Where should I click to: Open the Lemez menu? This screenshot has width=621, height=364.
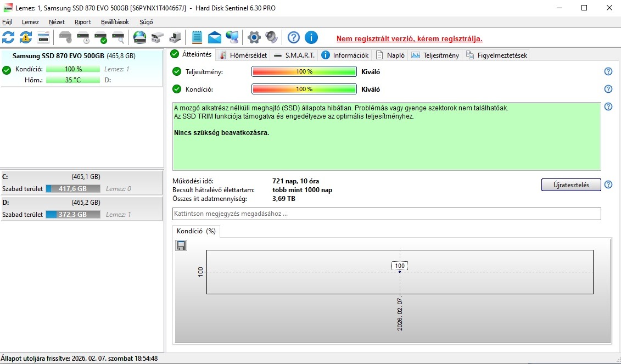click(x=31, y=22)
